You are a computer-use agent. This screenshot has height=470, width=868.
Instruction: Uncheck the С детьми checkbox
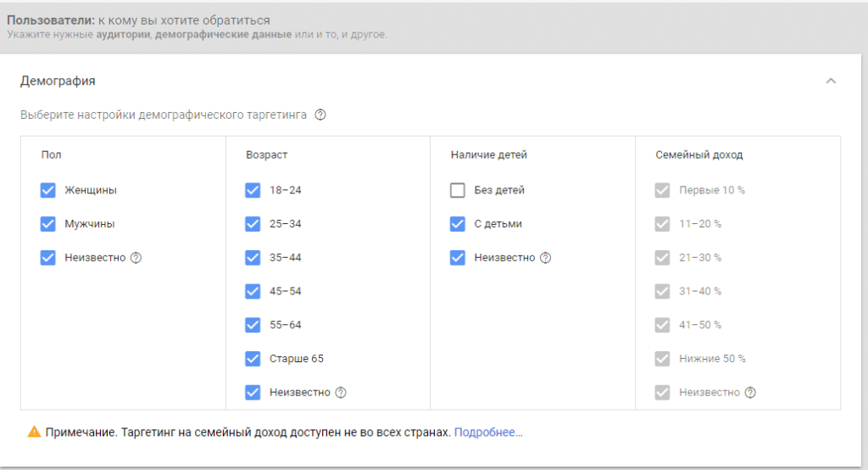pyautogui.click(x=458, y=224)
